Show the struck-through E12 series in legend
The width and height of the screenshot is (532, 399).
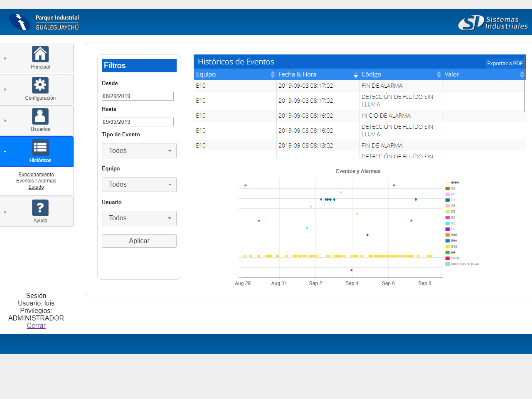pos(454,235)
